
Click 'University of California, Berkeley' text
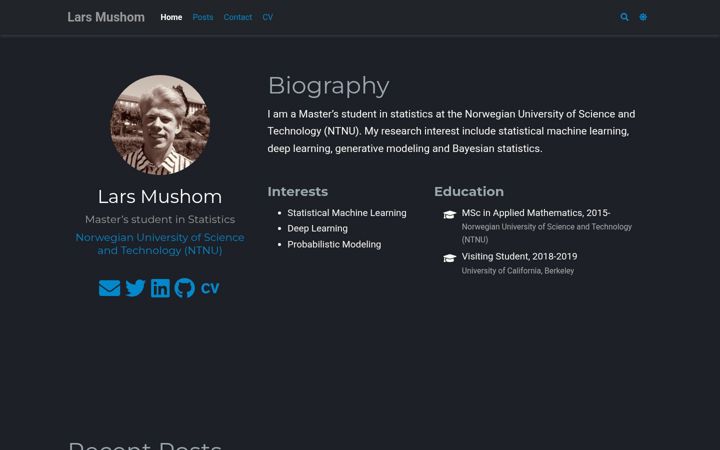518,271
